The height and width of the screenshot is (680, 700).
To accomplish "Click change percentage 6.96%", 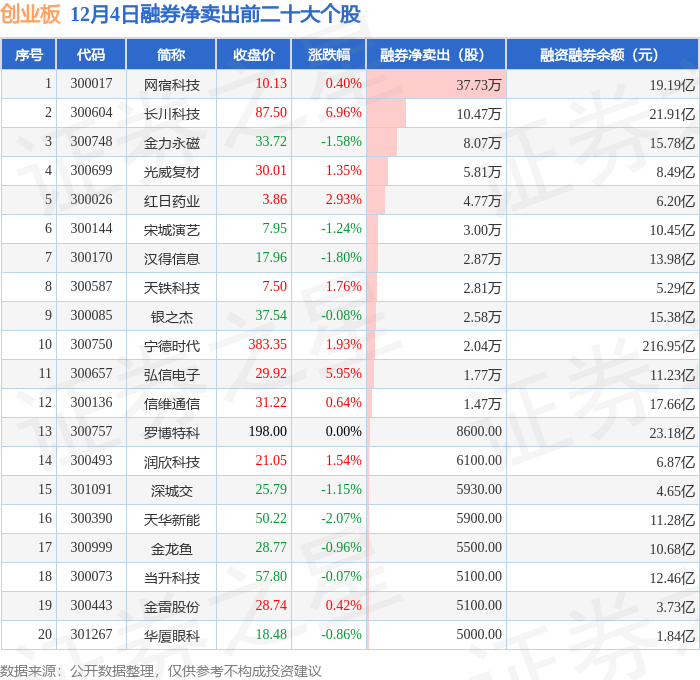I will (343, 113).
